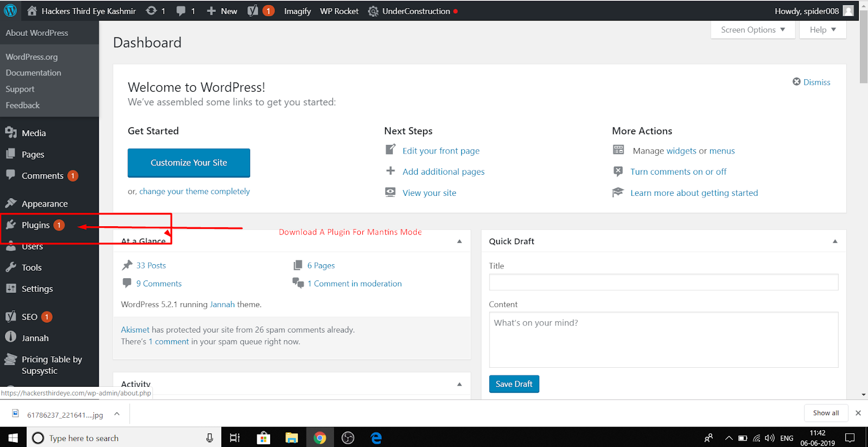Click the What's on your mind content box
The image size is (868, 447).
pyautogui.click(x=663, y=340)
